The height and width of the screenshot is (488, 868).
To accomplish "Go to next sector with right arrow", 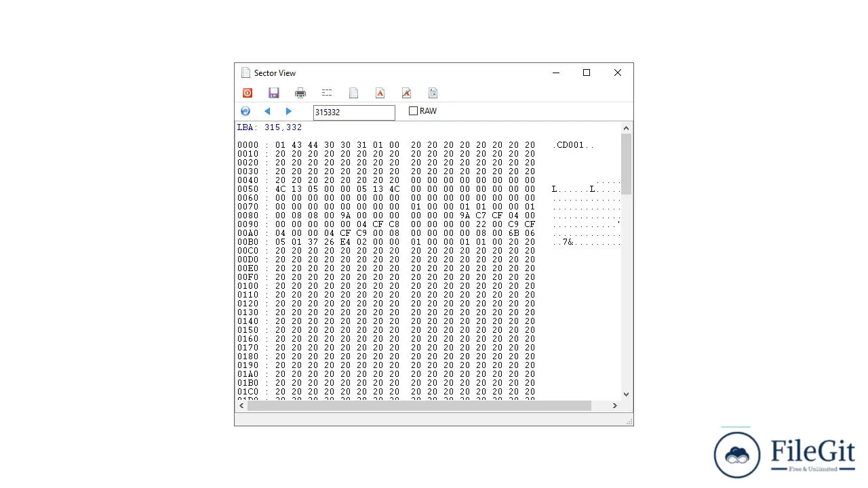I will coord(289,111).
